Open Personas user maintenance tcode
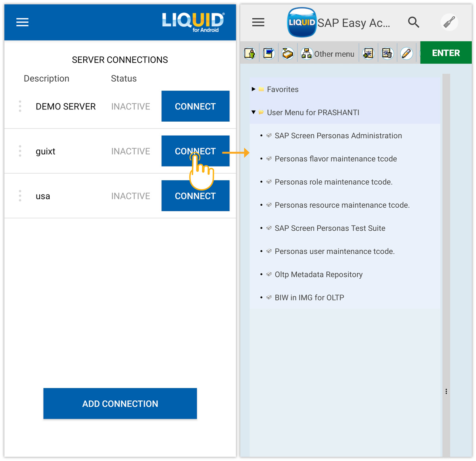476x461 pixels. 335,251
